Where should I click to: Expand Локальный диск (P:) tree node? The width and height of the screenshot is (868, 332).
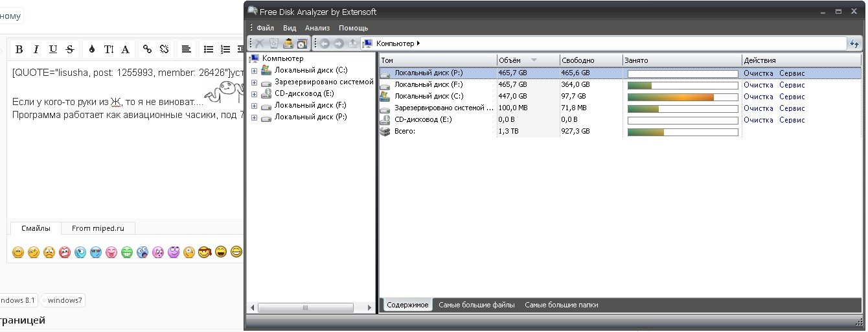point(255,117)
